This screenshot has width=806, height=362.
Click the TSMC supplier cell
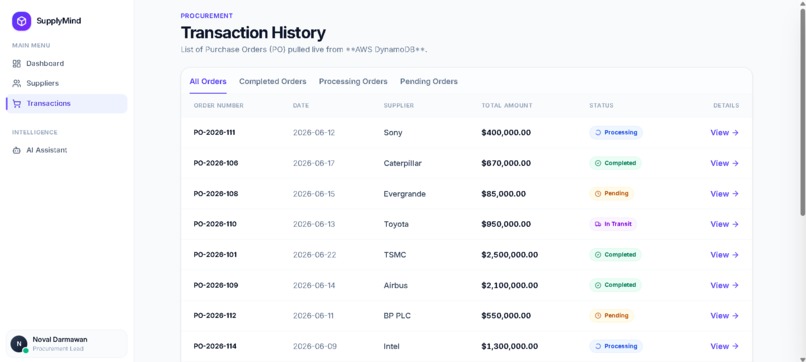tap(395, 255)
